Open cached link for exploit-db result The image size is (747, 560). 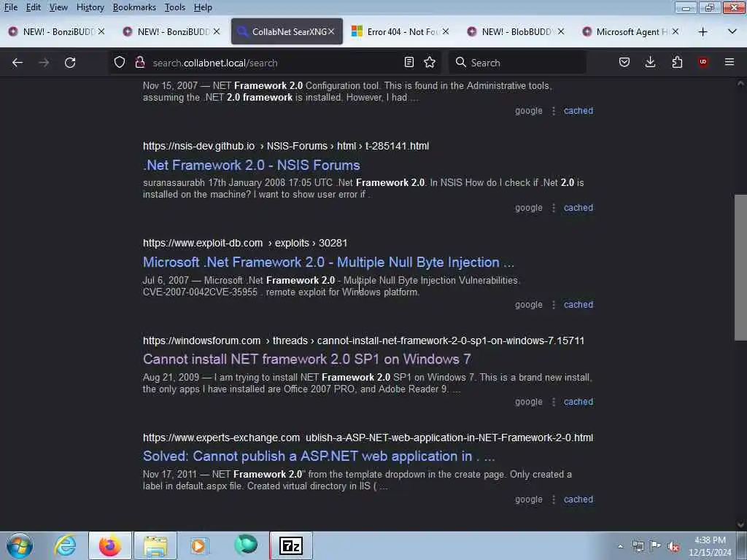coord(578,304)
